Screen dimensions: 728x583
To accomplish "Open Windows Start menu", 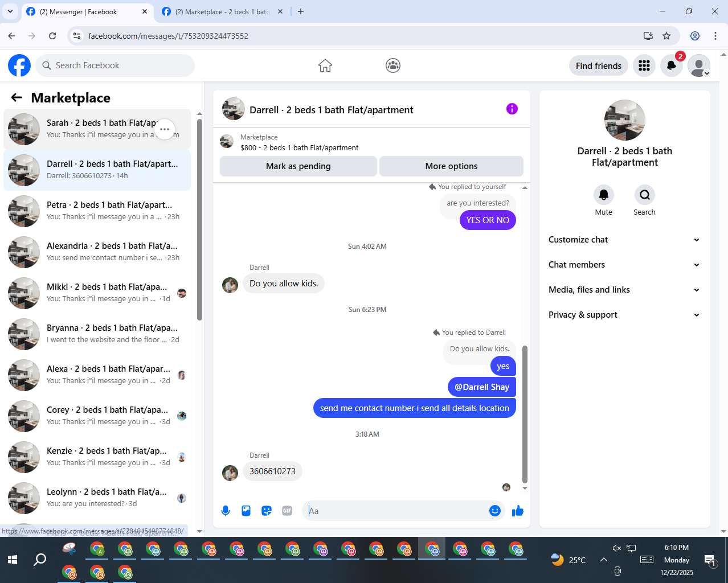I will click(13, 560).
